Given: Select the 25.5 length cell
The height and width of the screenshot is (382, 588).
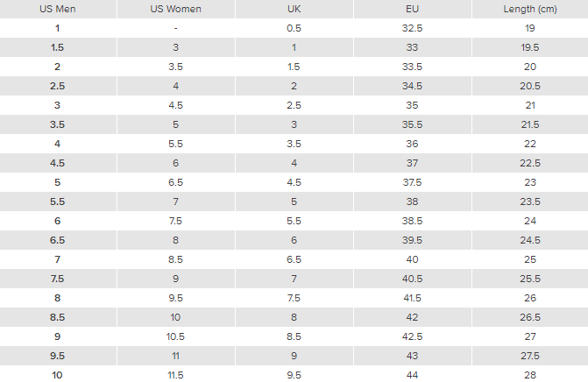Looking at the screenshot, I should point(530,279).
